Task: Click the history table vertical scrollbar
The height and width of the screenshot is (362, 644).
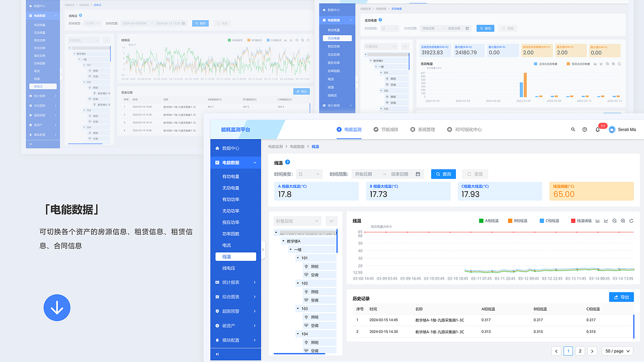Action: [x=633, y=326]
